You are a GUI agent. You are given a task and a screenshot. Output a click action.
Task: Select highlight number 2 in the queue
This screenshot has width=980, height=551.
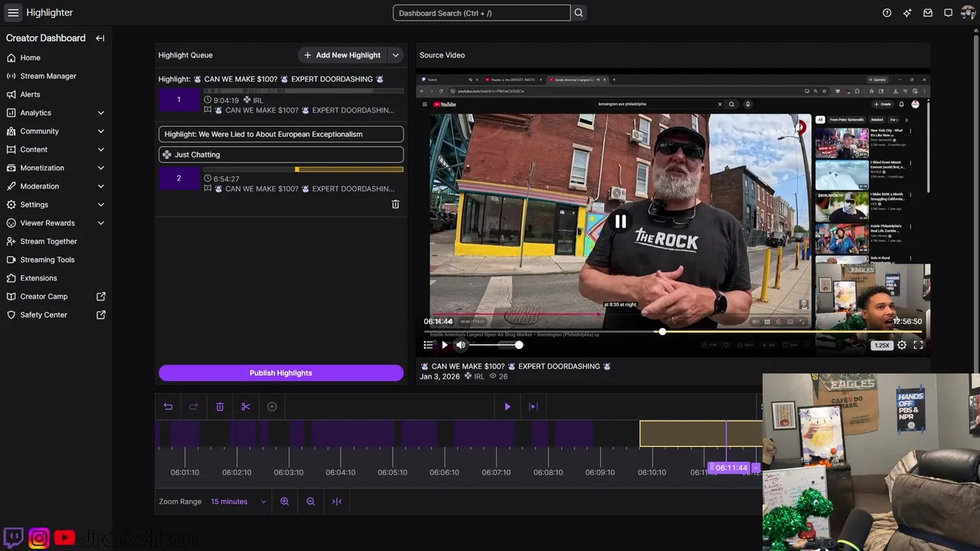click(179, 178)
